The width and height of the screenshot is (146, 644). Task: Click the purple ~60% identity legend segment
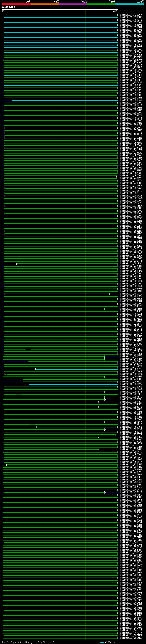pos(73,4)
